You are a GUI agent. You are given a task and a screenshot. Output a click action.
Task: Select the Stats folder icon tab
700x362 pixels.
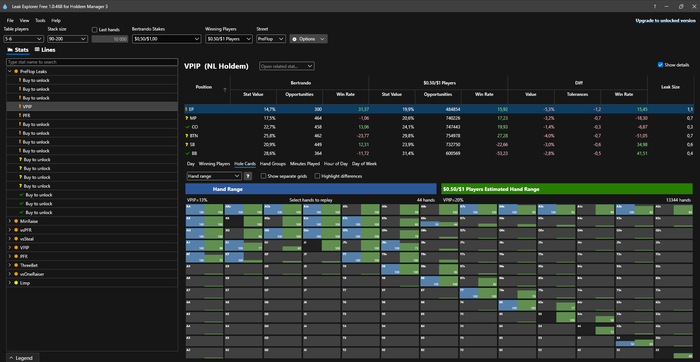pyautogui.click(x=10, y=50)
